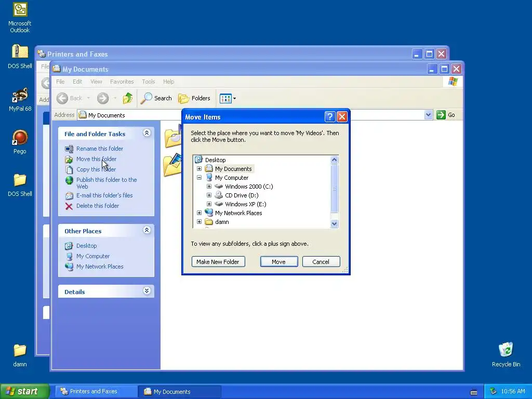Click the on-screen keyboard taskbar icon
This screenshot has width=532, height=399.
[x=474, y=392]
